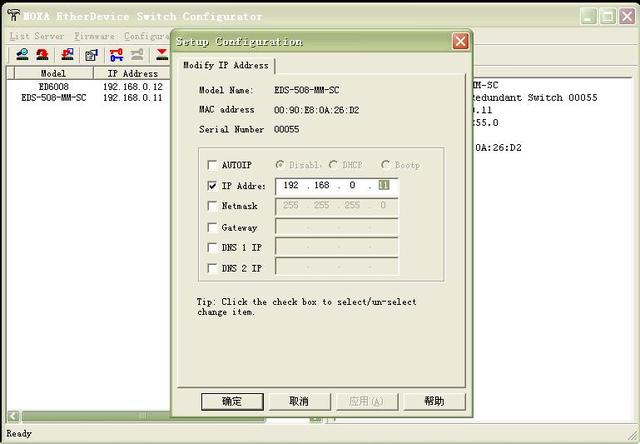Click the MOXA application icon in title bar
The image size is (640, 444).
(13, 15)
